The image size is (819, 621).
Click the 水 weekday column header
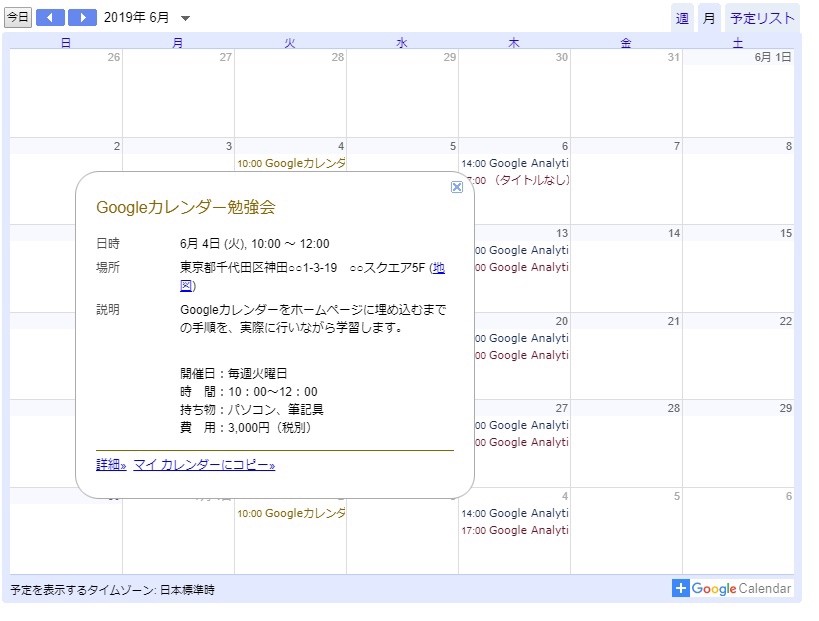[402, 43]
